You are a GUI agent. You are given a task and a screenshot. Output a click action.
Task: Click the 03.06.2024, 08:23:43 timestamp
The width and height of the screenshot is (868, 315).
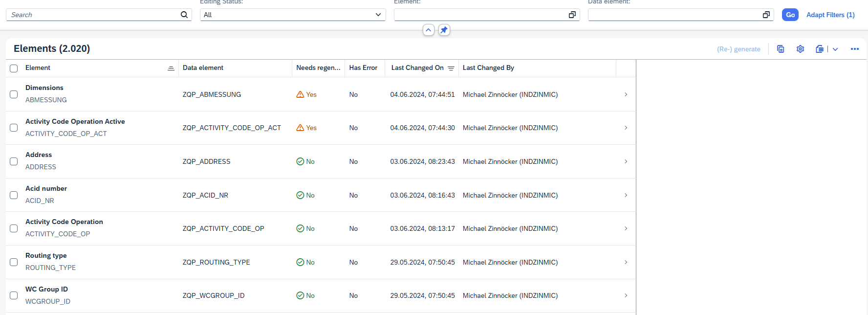coord(422,161)
